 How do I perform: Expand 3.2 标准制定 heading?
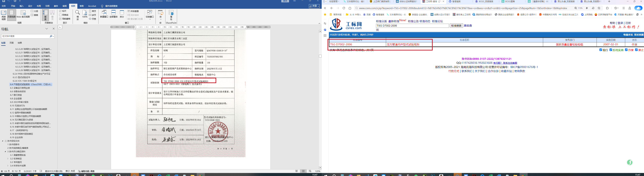pyautogui.click(x=8, y=159)
